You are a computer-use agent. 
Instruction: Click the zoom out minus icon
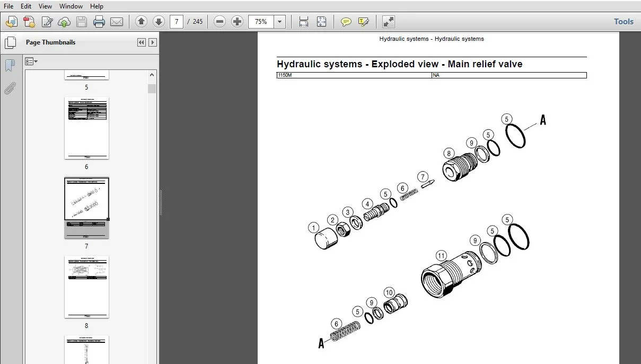(219, 22)
